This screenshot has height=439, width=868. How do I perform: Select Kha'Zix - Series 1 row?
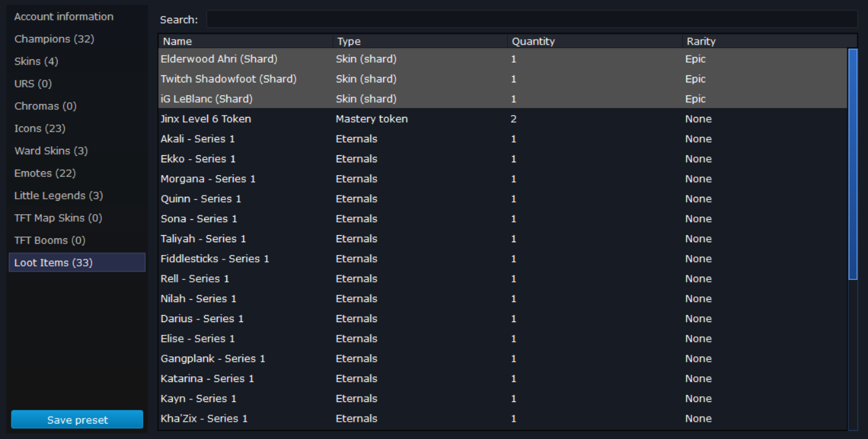click(503, 419)
